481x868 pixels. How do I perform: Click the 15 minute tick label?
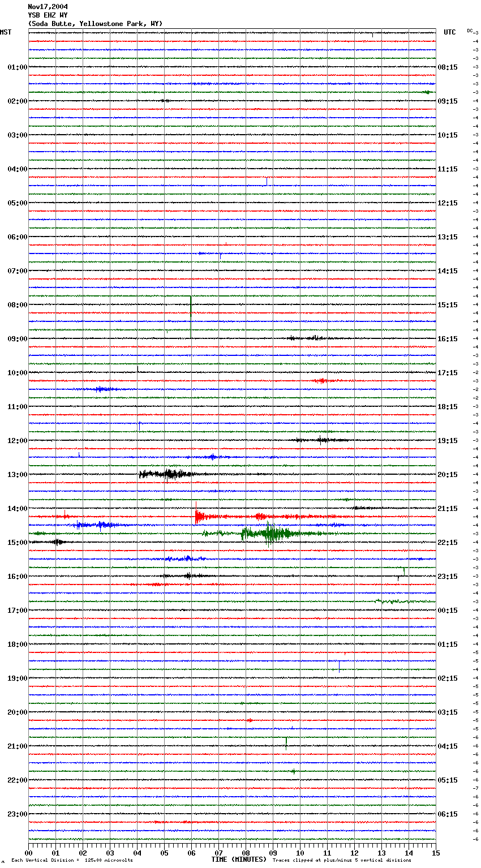[436, 853]
